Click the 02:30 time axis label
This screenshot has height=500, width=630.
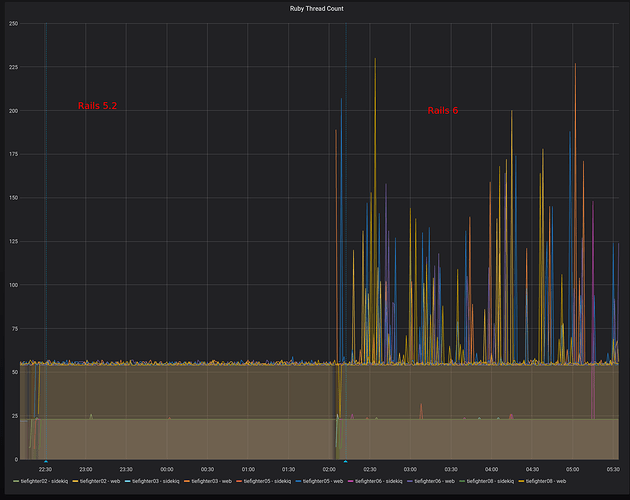370,469
